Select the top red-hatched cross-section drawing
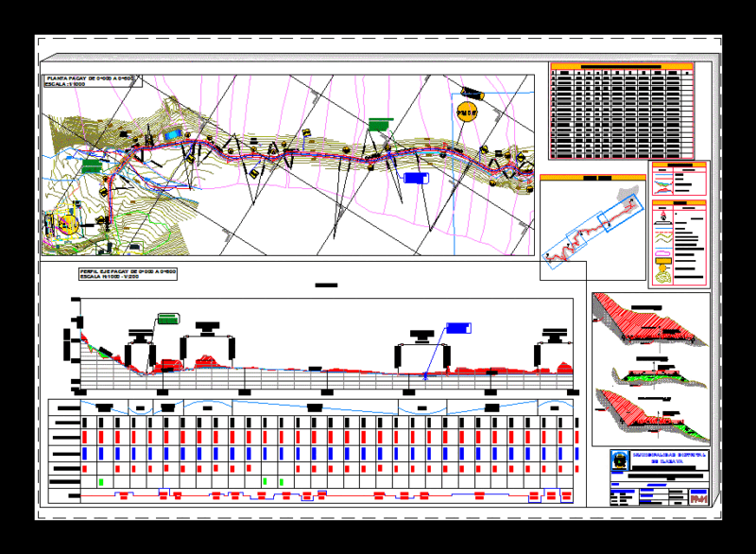 coord(650,320)
